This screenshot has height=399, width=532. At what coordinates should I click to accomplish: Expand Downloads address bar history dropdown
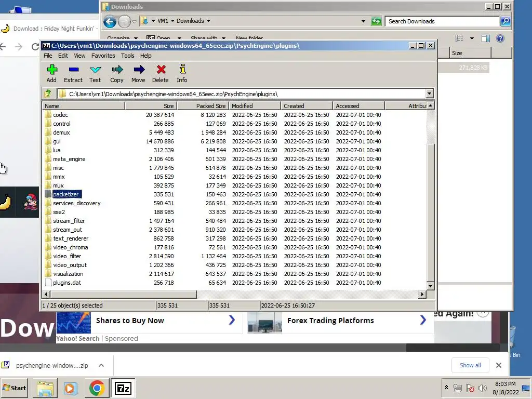(x=363, y=21)
